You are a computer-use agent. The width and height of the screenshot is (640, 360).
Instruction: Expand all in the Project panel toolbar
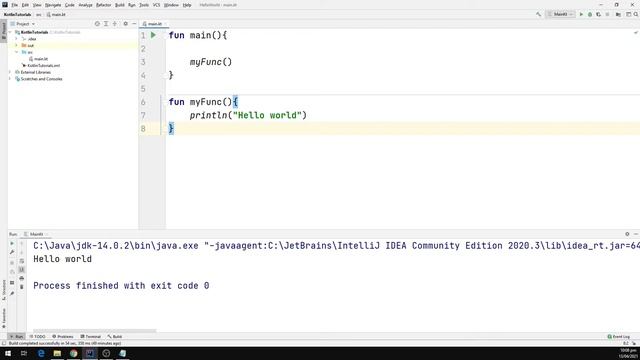coord(106,24)
